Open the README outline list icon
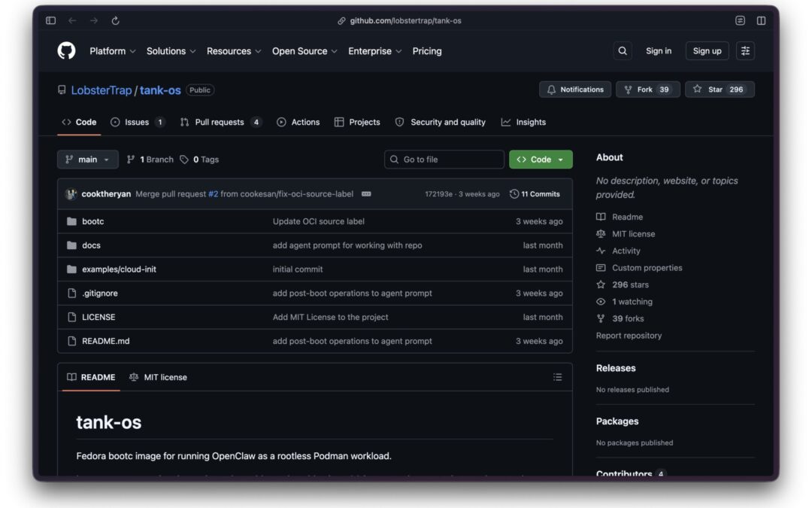812x508 pixels. 557,377
